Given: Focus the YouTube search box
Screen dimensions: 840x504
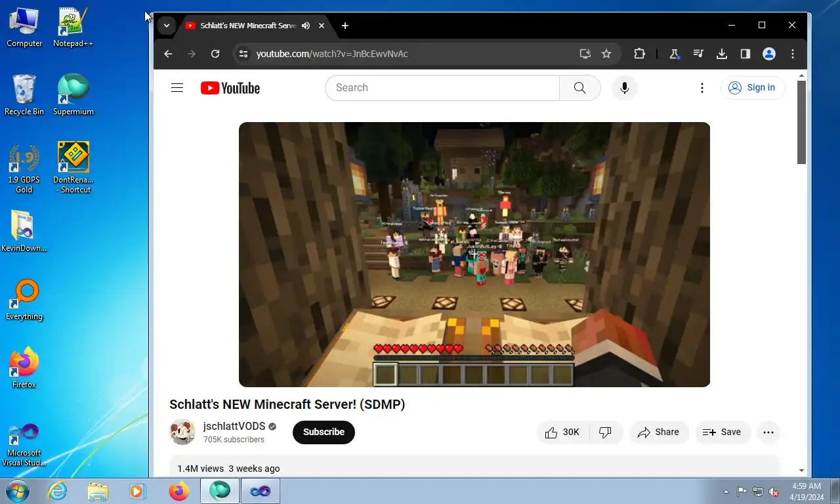Looking at the screenshot, I should (442, 88).
